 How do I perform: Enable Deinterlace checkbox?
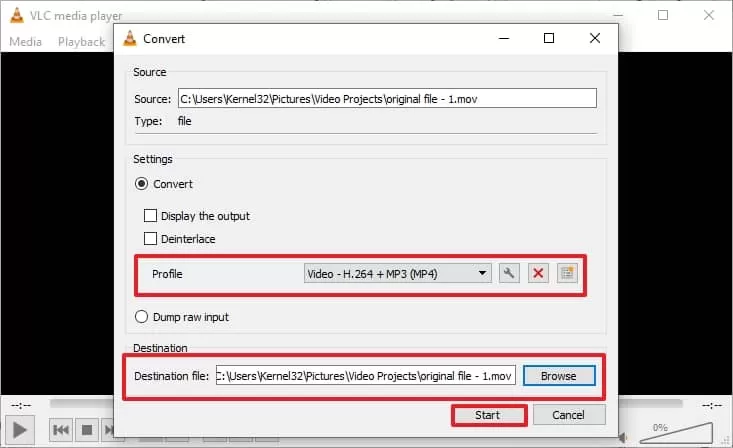[x=150, y=238]
